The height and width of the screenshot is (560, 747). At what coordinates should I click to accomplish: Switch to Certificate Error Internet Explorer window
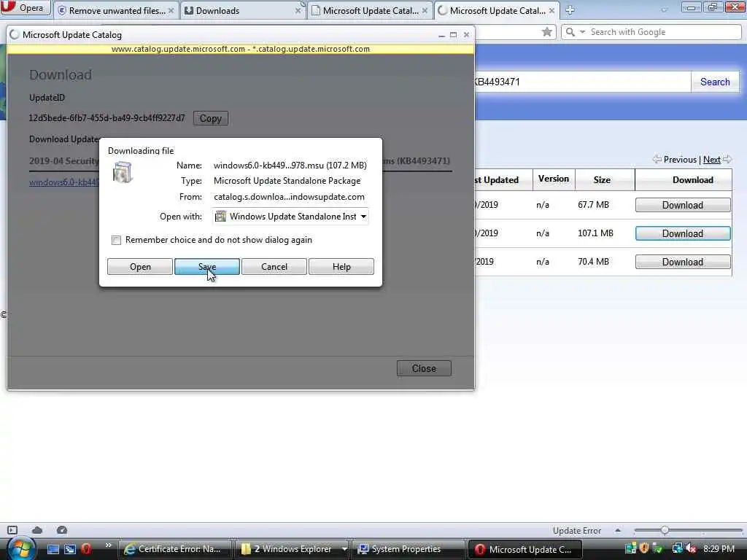[174, 549]
